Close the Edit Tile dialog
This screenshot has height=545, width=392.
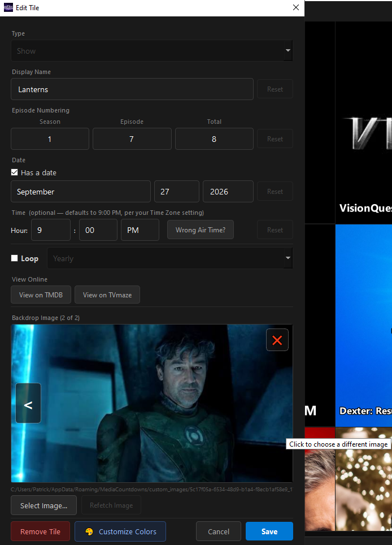click(x=296, y=8)
